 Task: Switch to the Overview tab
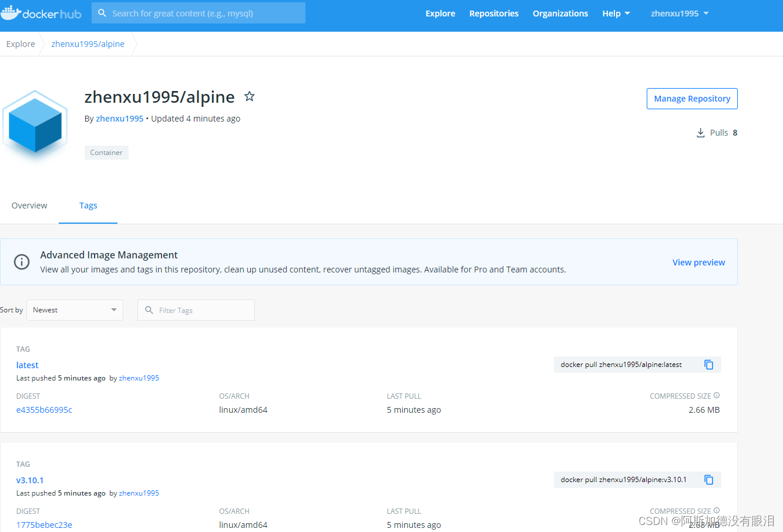29,206
